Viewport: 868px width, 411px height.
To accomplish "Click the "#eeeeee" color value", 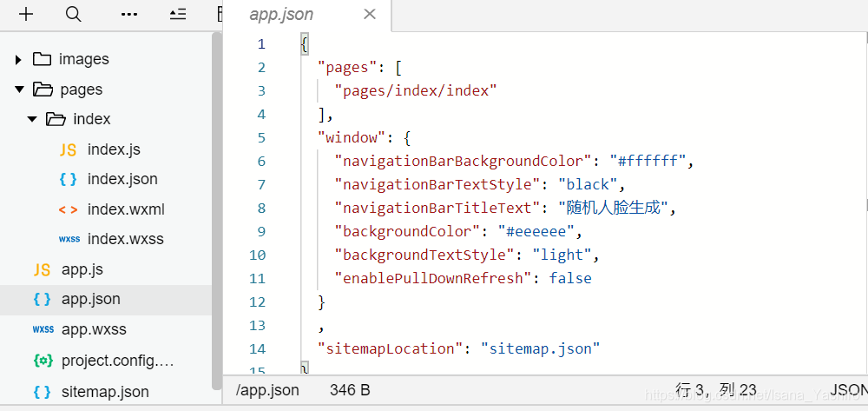I will point(536,231).
